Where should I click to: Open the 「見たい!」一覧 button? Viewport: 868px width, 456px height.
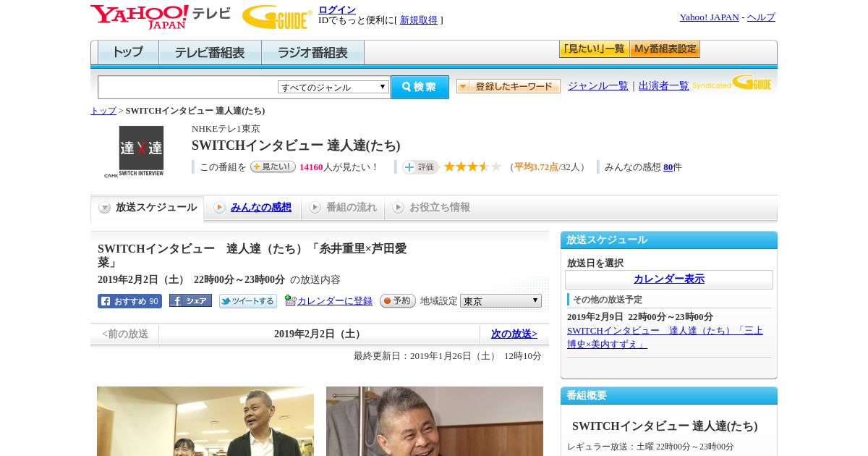(x=594, y=49)
